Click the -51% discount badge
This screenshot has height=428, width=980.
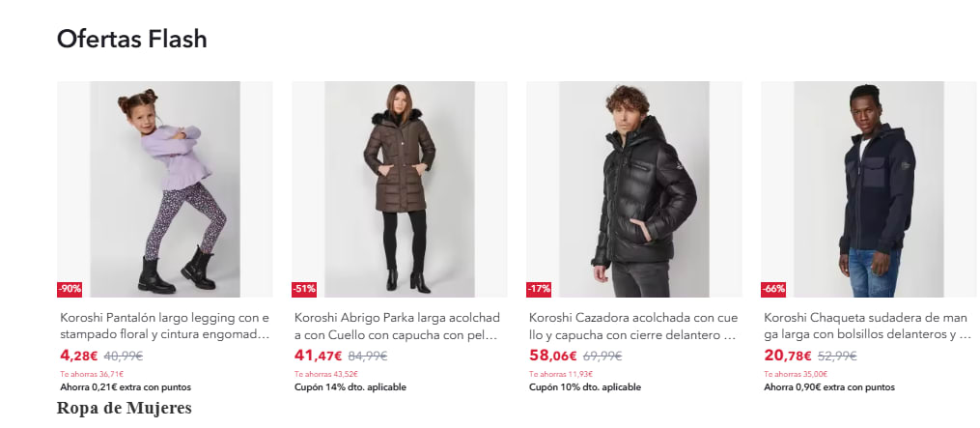coord(304,289)
